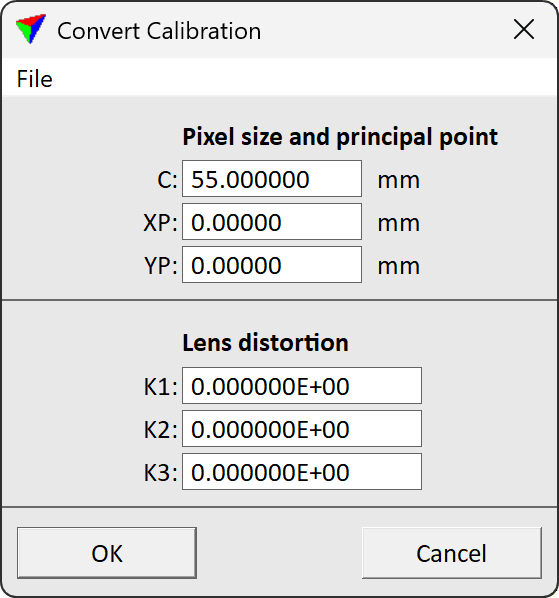Confirm with the OK button
This screenshot has width=559, height=598.
pos(107,553)
